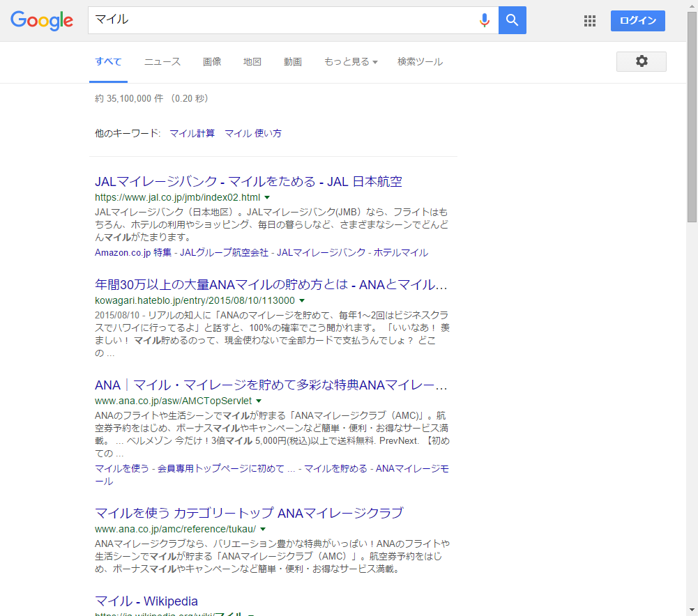This screenshot has width=698, height=616.
Task: Switch to the 動画 tab
Action: 293,62
